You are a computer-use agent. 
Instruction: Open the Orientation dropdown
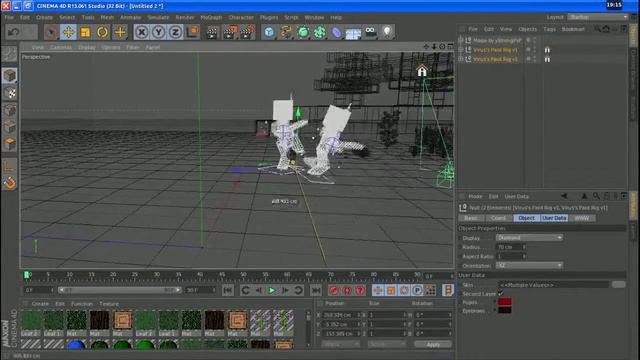click(x=529, y=265)
